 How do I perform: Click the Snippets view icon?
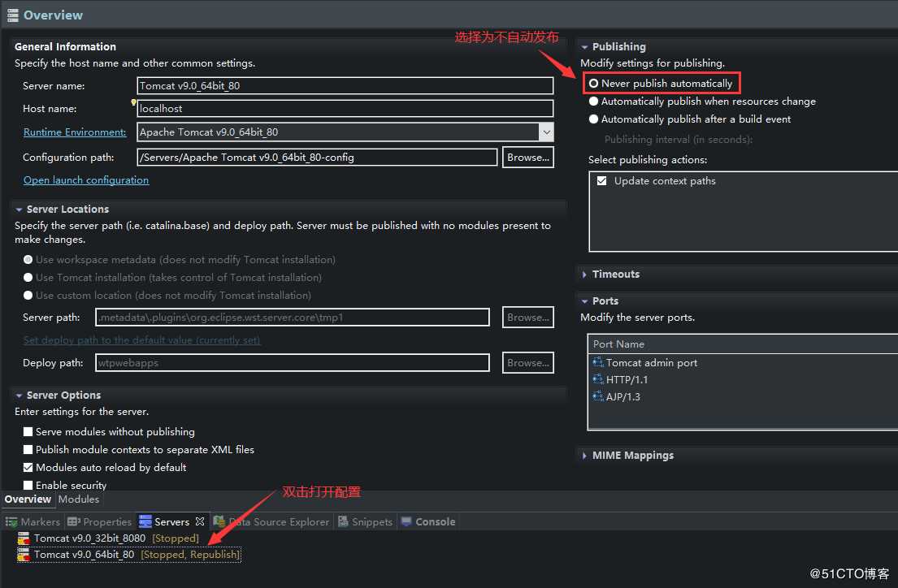(x=343, y=521)
